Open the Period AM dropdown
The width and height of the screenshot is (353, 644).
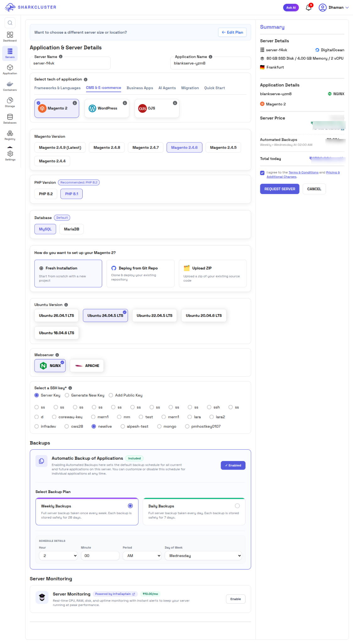coord(142,556)
